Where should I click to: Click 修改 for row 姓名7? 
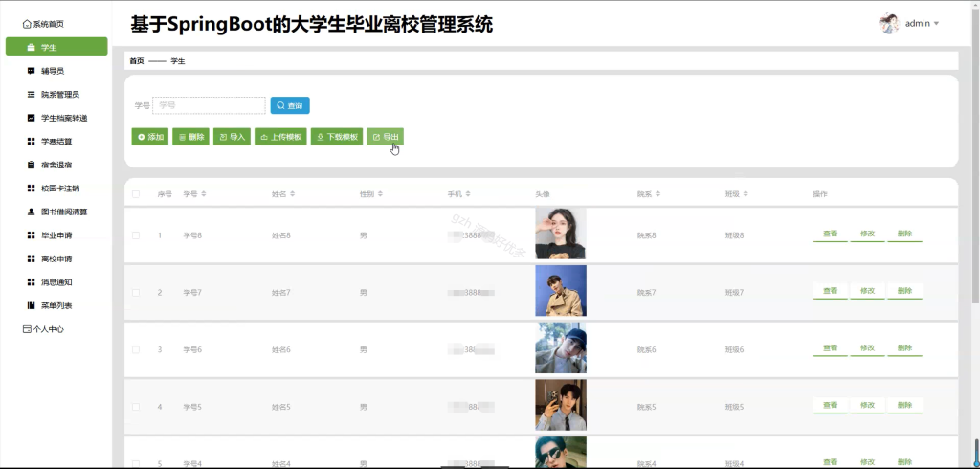867,291
